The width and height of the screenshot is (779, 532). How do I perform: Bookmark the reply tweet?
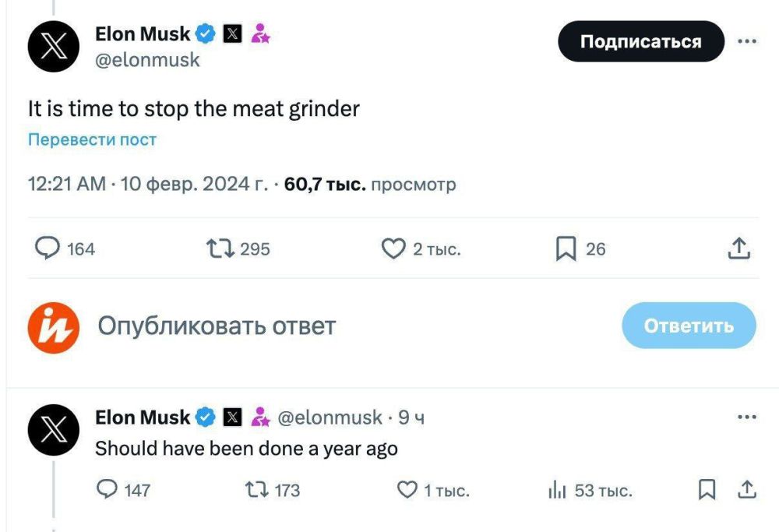(x=707, y=491)
